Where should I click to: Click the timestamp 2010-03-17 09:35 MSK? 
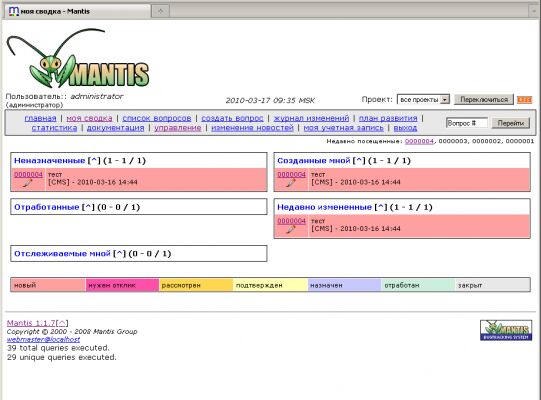coord(270,100)
